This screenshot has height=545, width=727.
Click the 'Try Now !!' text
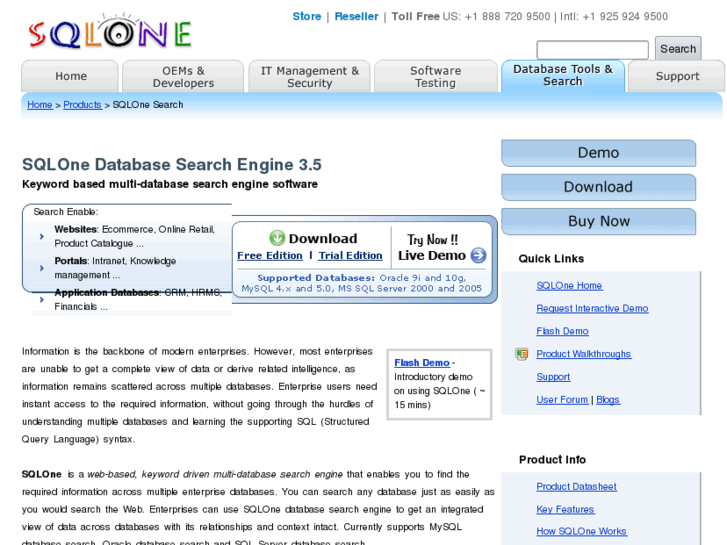pyautogui.click(x=433, y=240)
